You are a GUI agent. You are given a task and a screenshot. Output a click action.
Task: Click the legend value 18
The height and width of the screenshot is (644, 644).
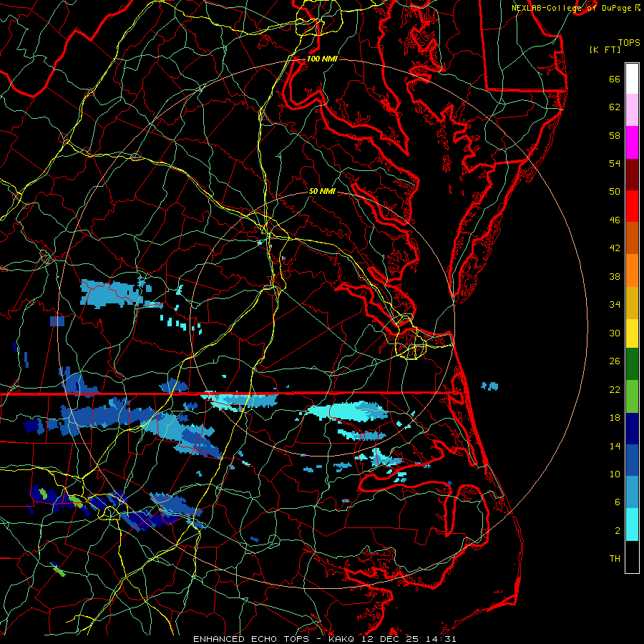(x=615, y=418)
